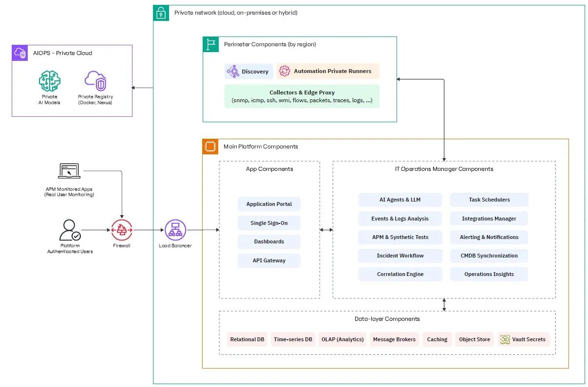The image size is (588, 387).
Task: Click "IT Operations Manager Components" heading
Action: pos(444,169)
